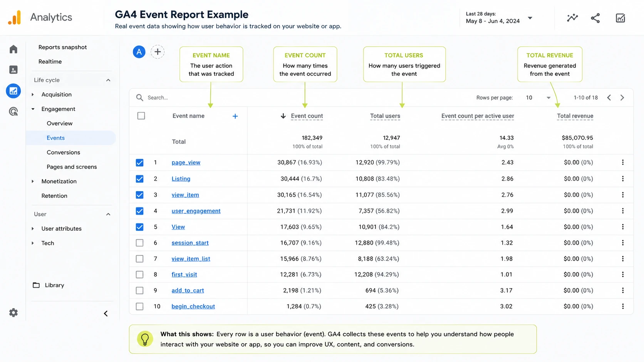
Task: Add a comparison with the plus circle
Action: click(x=158, y=52)
